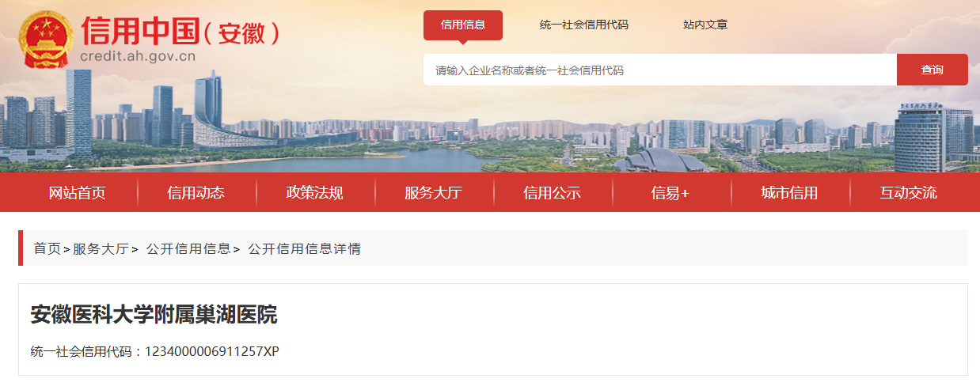Image resolution: width=980 pixels, height=386 pixels.
Task: Click the 信用中国(安徽) site title
Action: [180, 31]
